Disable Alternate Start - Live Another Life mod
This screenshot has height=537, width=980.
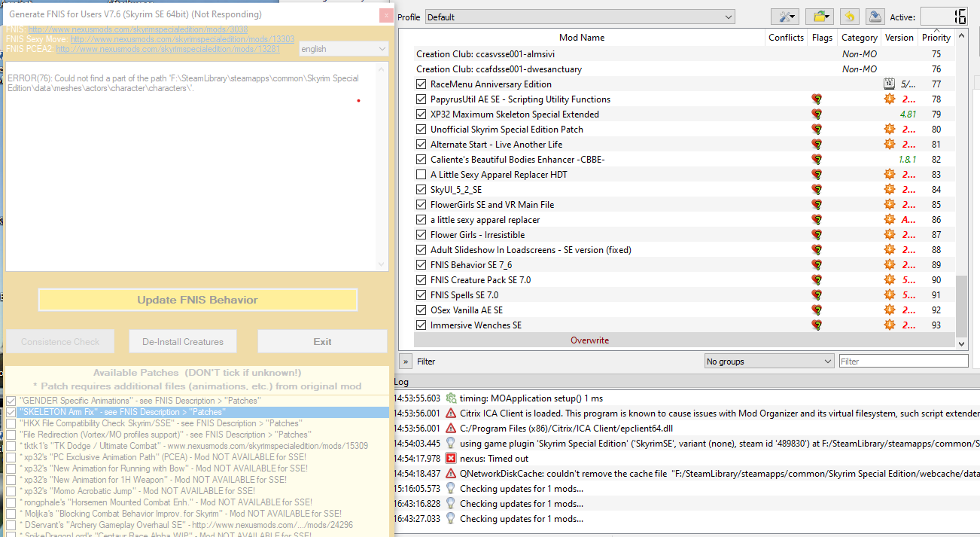(422, 145)
